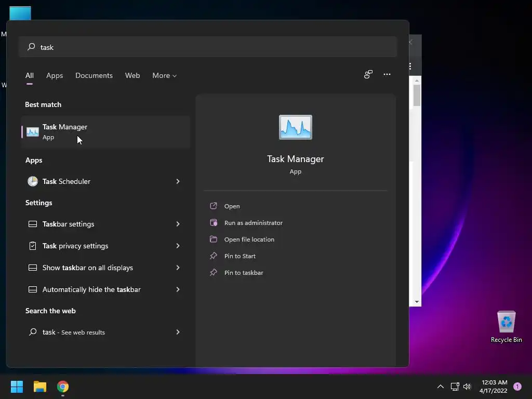Open Automatically hide the taskbar setting
This screenshot has width=532, height=399.
coord(105,289)
